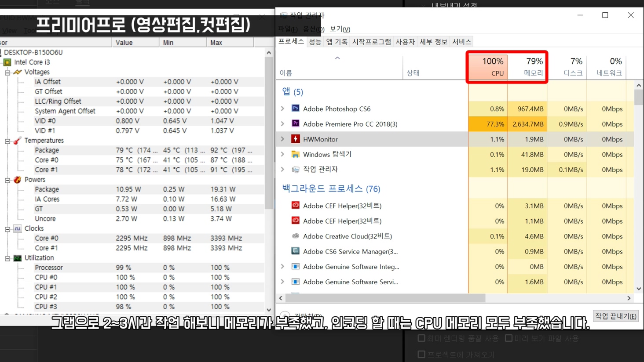This screenshot has height=362, width=644.
Task: Click the Intel Core i3 chip icon in HWMonitor
Action: (x=7, y=62)
